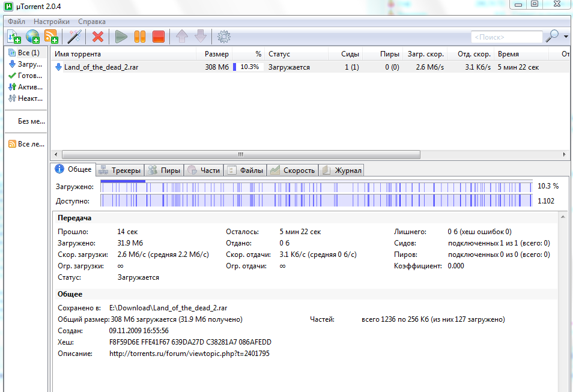Switch to the Части tab
This screenshot has height=392, width=573.
(204, 170)
